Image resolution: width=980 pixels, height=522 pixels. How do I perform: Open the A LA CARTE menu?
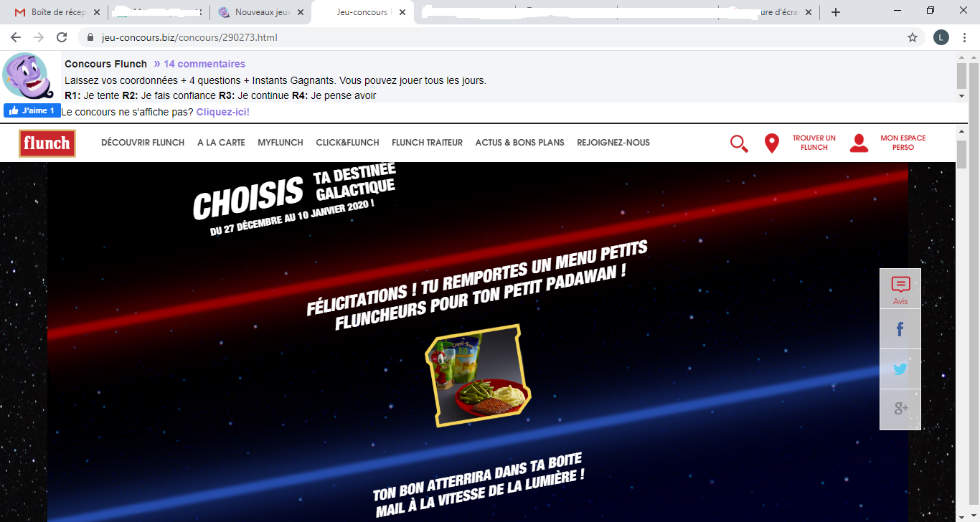221,143
